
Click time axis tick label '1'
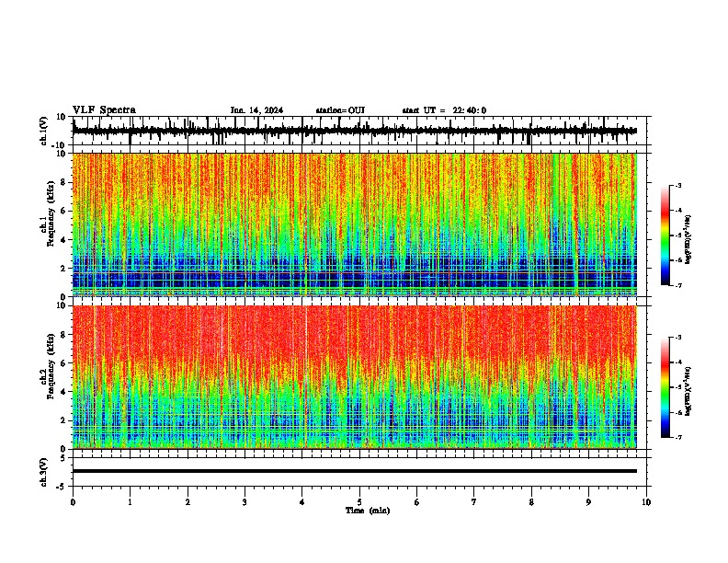[x=130, y=502]
